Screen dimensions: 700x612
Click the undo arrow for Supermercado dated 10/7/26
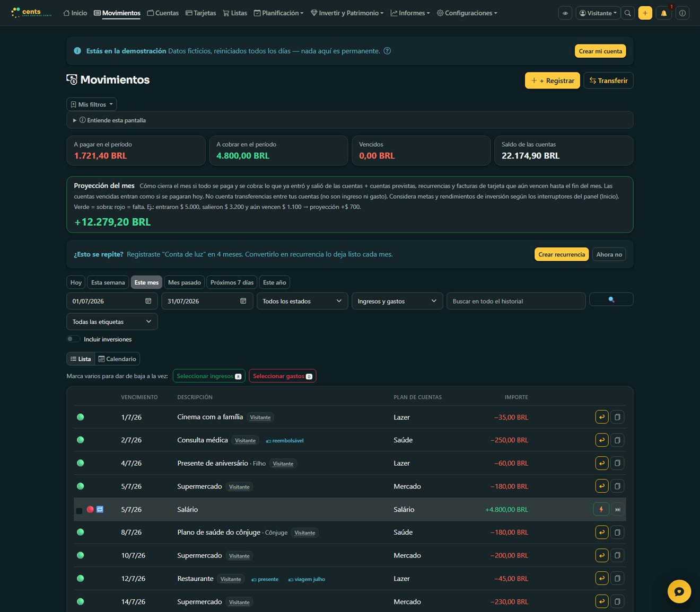point(602,555)
